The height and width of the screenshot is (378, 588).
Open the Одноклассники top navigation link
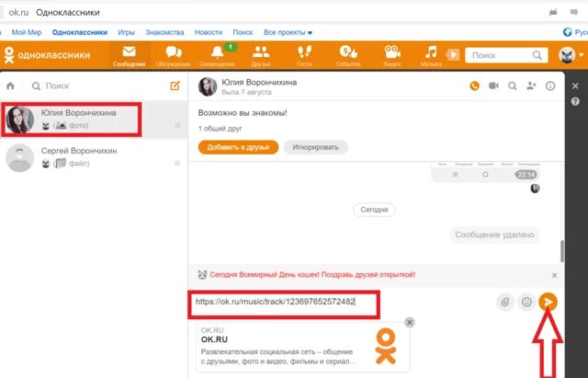point(80,32)
